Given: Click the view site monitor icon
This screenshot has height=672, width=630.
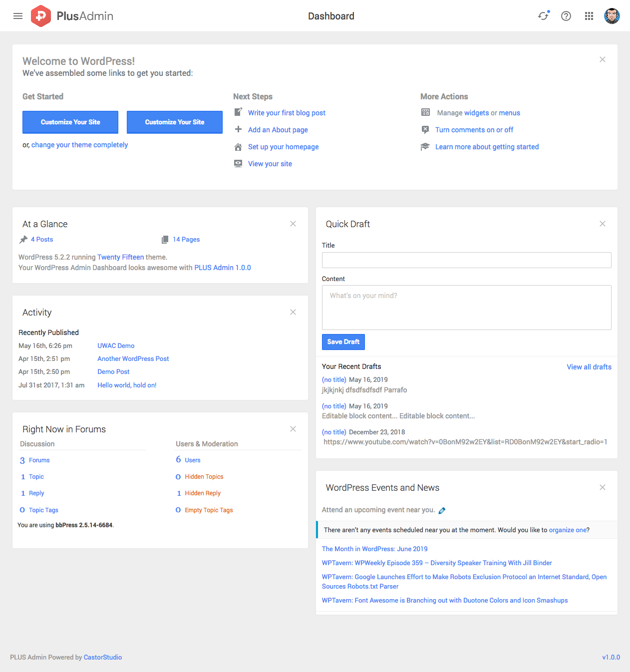Looking at the screenshot, I should 239,163.
